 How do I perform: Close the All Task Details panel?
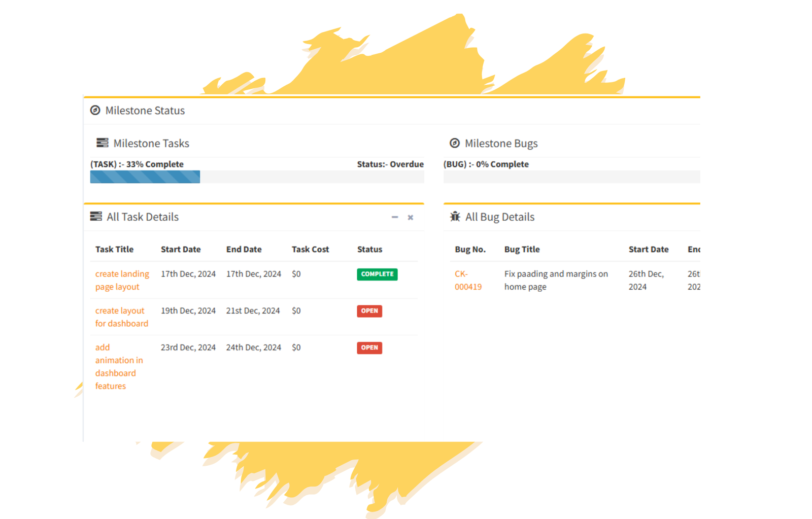tap(411, 217)
